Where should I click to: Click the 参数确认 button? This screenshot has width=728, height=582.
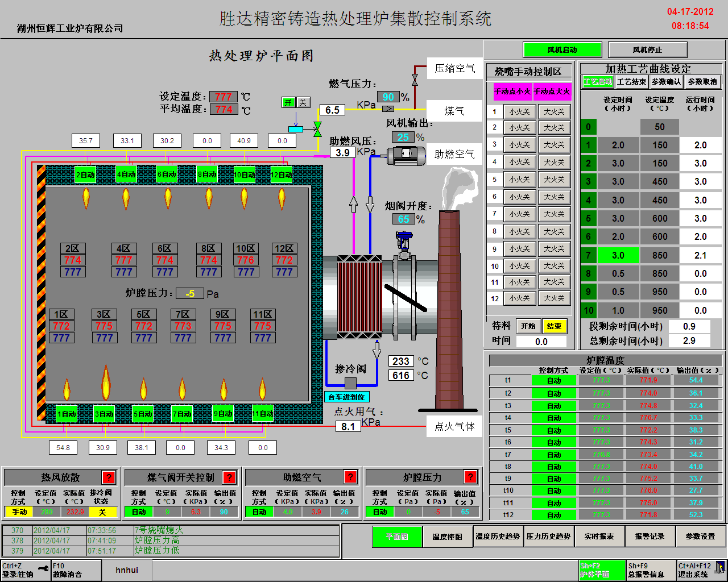pyautogui.click(x=666, y=82)
